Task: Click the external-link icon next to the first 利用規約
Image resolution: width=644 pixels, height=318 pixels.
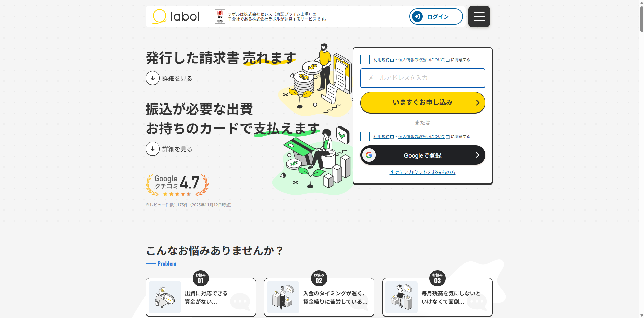Action: [392, 61]
